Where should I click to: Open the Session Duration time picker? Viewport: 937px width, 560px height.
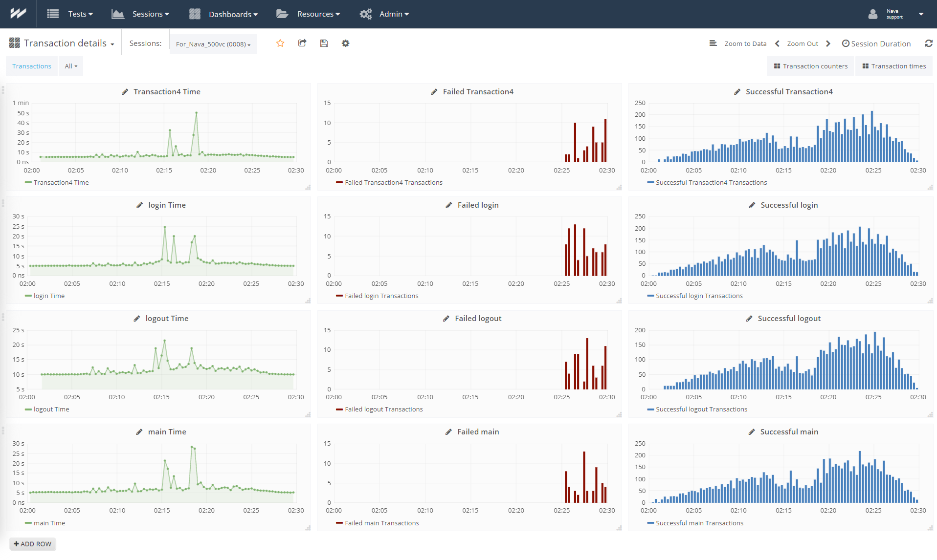pyautogui.click(x=876, y=43)
